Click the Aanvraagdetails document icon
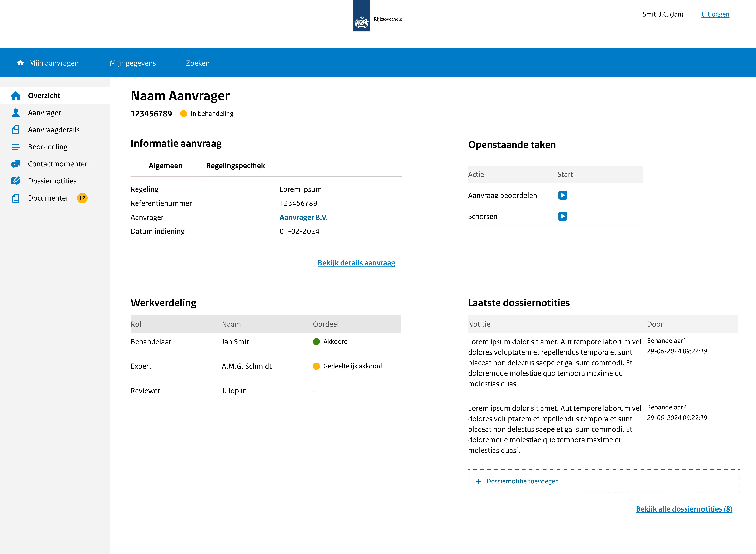The height and width of the screenshot is (554, 756). click(16, 130)
